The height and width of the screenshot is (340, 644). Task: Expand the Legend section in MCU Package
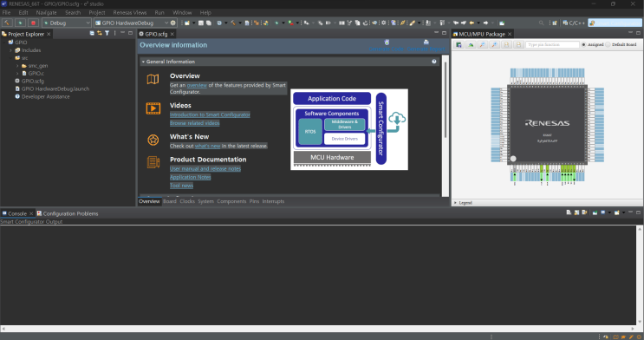tap(455, 203)
